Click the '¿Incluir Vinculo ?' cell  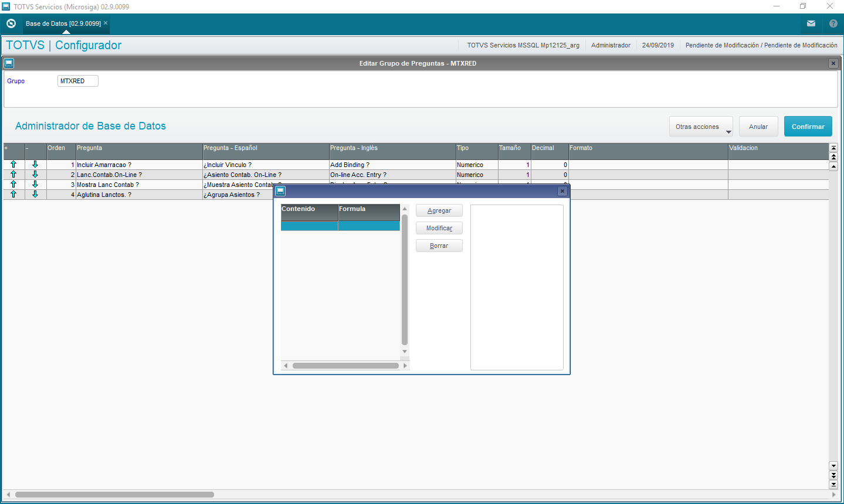coord(266,165)
